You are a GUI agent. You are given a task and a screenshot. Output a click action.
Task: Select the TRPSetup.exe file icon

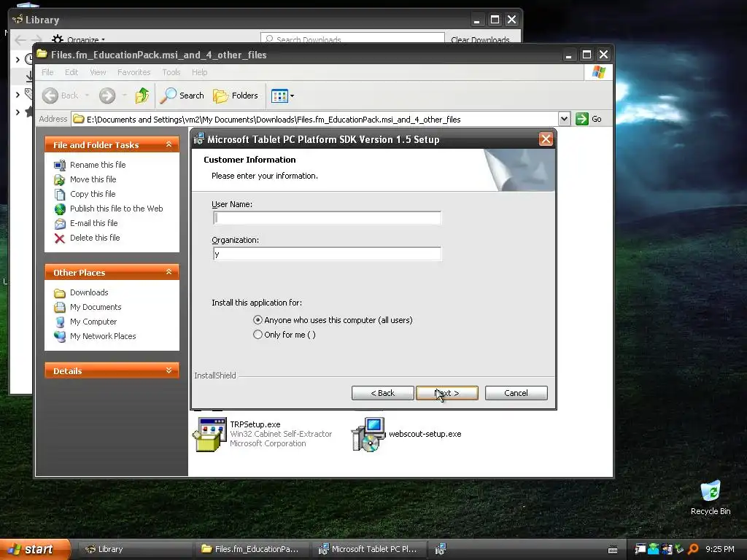point(209,435)
